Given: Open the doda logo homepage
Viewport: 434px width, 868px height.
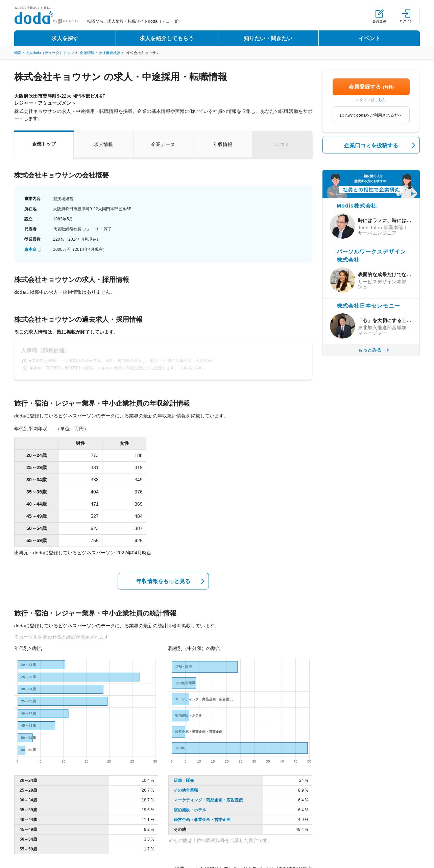Looking at the screenshot, I should (x=33, y=18).
